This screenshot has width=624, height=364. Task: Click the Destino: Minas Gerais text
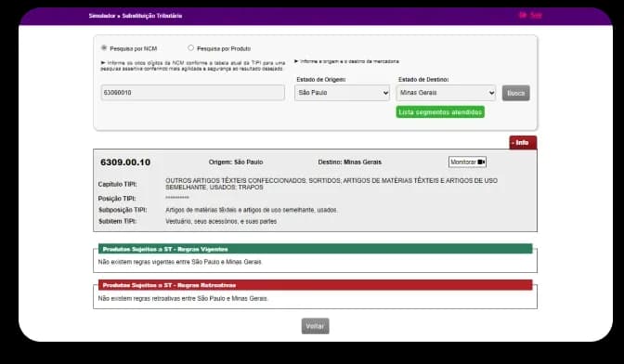350,162
